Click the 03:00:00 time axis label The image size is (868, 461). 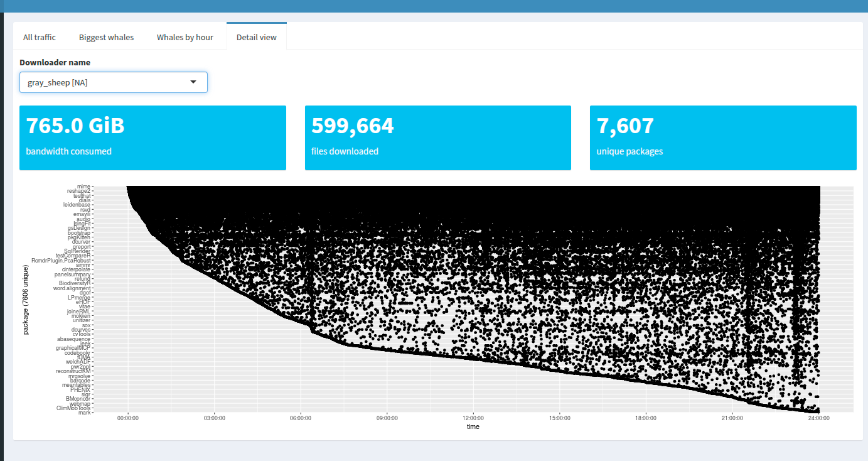pyautogui.click(x=214, y=418)
